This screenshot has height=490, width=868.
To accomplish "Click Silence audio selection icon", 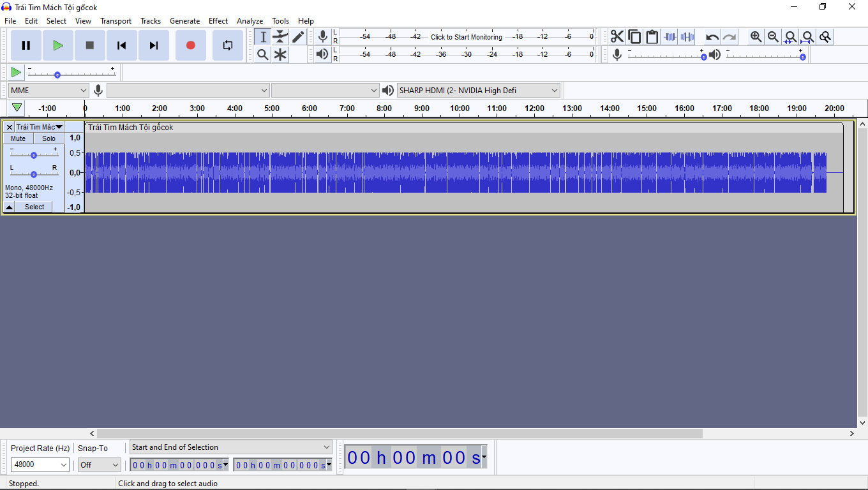I will pos(687,37).
